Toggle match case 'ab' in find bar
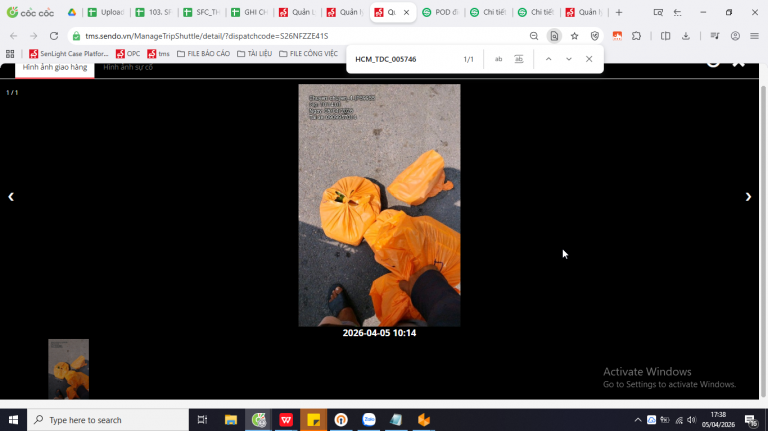The height and width of the screenshot is (431, 768). 498,59
